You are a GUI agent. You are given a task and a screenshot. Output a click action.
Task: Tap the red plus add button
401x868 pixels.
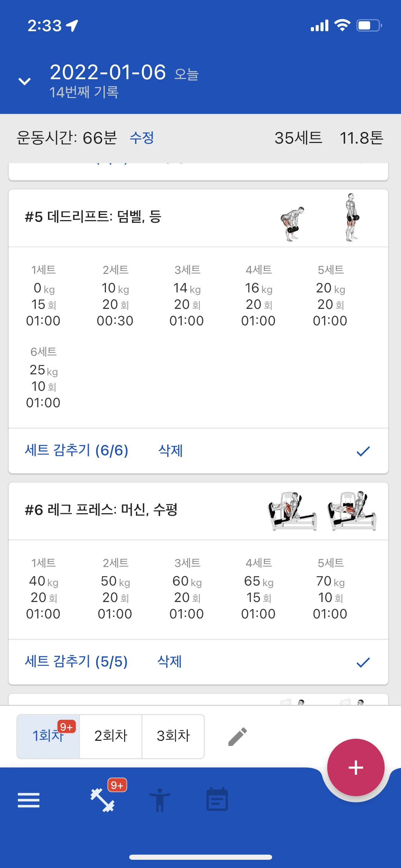click(356, 767)
